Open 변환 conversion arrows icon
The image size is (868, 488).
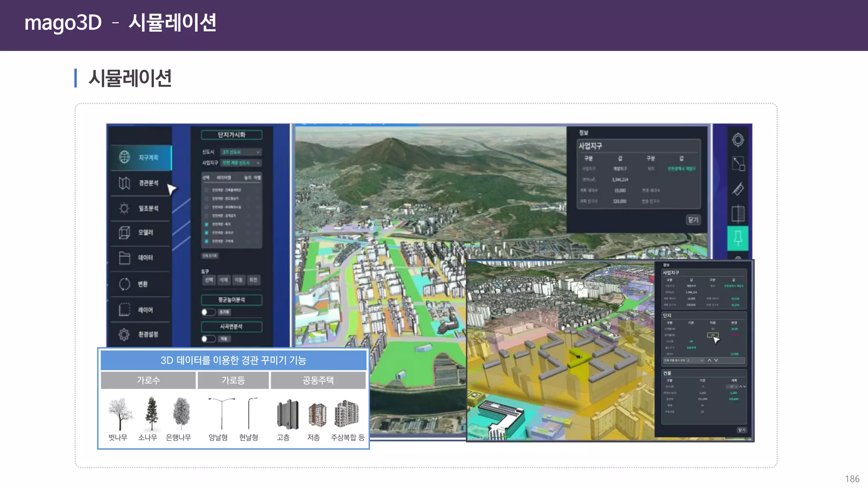click(x=124, y=284)
